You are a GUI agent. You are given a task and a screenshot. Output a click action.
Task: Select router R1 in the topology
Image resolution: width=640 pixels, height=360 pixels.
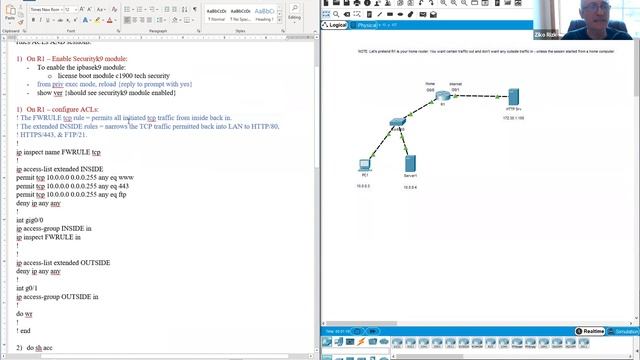[442, 96]
